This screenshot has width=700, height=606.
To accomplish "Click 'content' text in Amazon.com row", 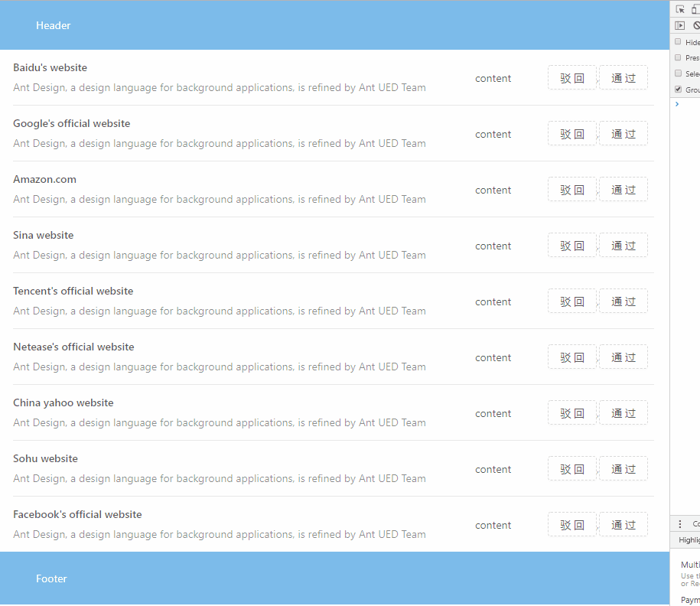I will pos(493,190).
